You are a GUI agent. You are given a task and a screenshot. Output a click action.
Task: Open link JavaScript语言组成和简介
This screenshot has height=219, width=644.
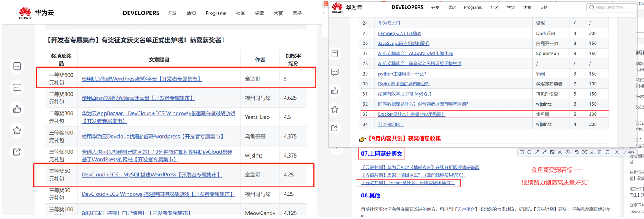click(x=404, y=43)
